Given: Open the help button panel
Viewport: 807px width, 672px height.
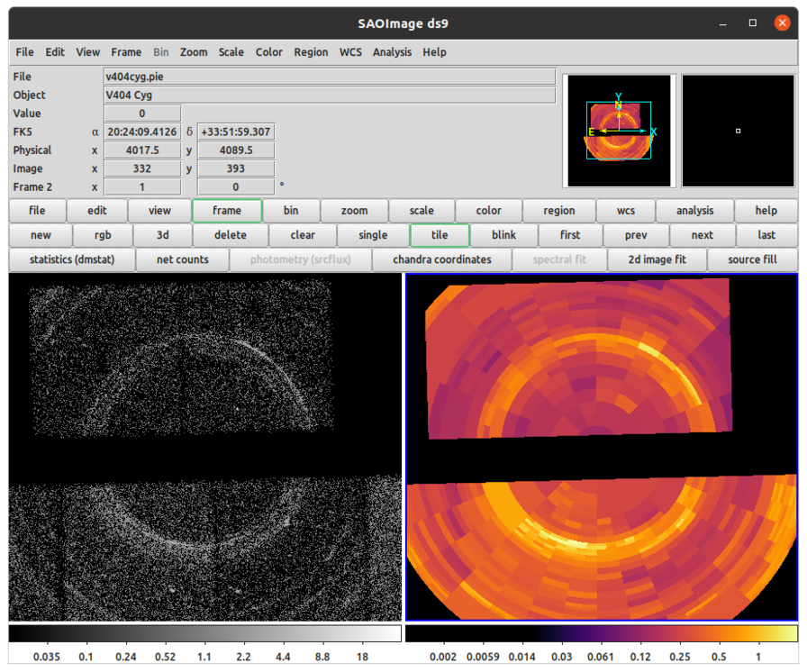Looking at the screenshot, I should coord(765,210).
